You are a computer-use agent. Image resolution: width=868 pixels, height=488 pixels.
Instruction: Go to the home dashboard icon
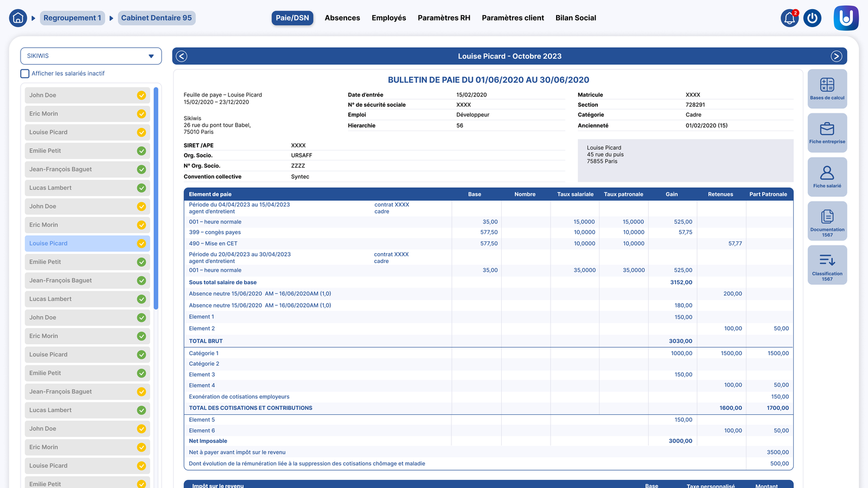[x=18, y=18]
